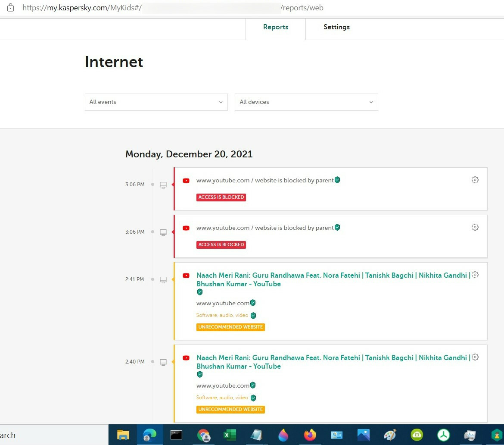Click first www.youtube.com / website is blocked text
This screenshot has width=504, height=445.
[265, 181]
